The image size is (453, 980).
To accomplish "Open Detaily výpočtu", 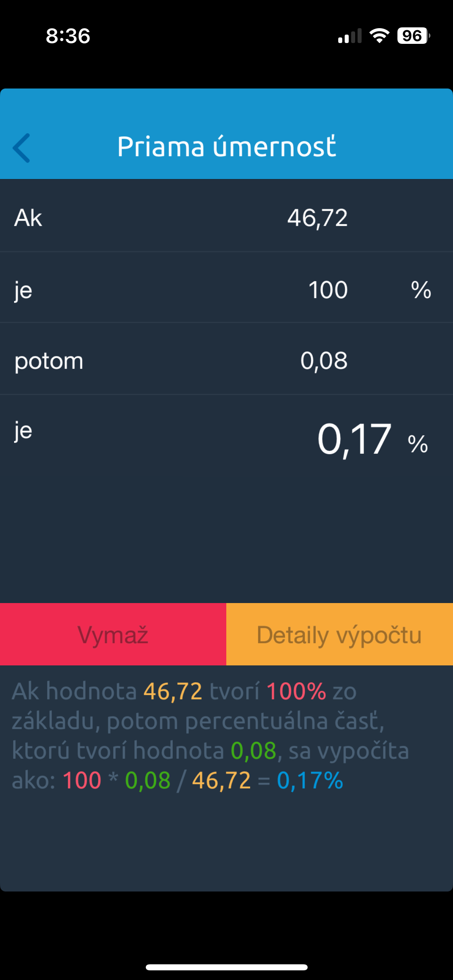I will pos(339,634).
